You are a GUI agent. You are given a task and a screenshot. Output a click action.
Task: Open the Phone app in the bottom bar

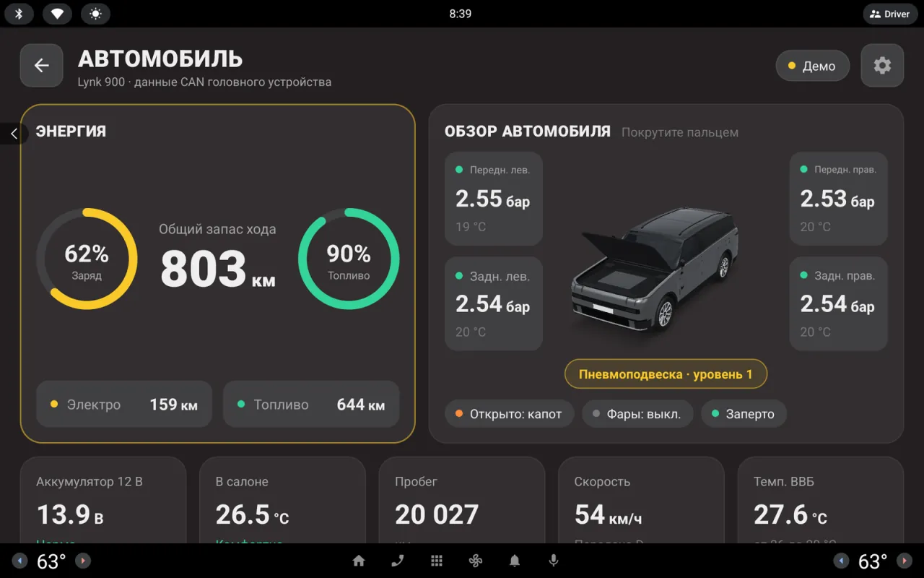(398, 561)
